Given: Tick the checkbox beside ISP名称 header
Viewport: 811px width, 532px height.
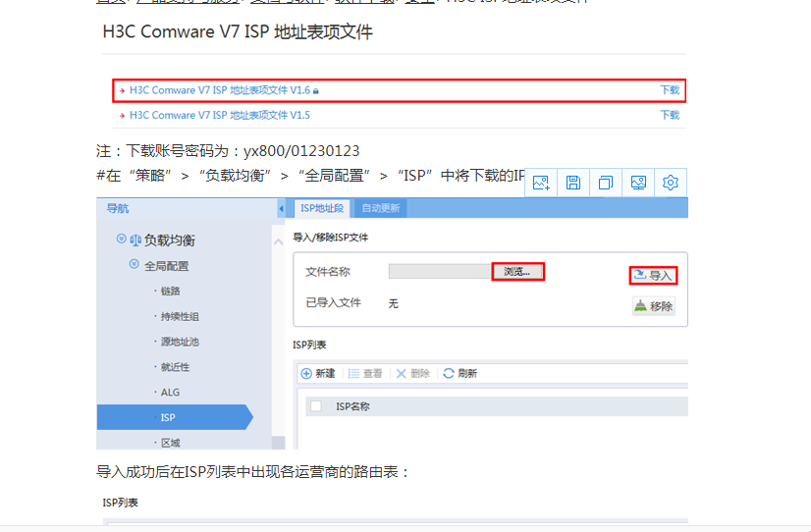Looking at the screenshot, I should click(315, 406).
